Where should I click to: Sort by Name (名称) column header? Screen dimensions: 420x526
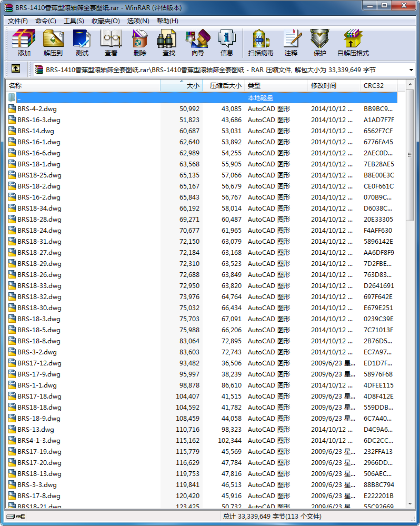[x=83, y=85]
